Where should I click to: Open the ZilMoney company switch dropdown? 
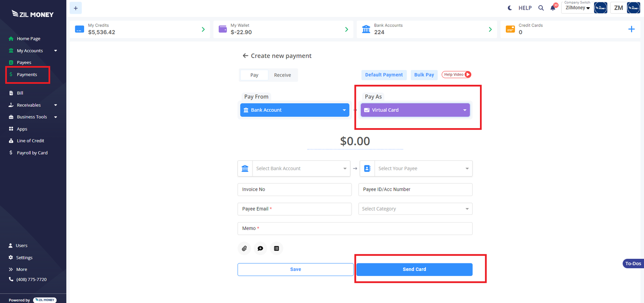pyautogui.click(x=577, y=8)
